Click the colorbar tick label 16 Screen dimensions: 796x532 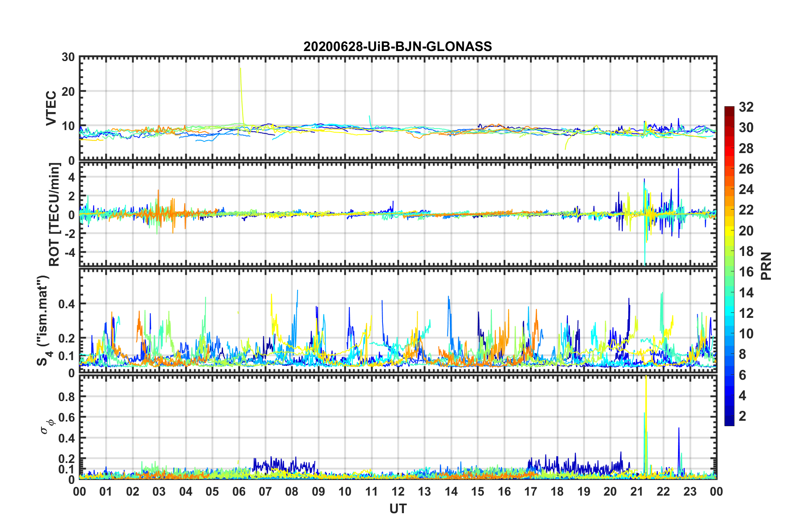click(x=746, y=272)
